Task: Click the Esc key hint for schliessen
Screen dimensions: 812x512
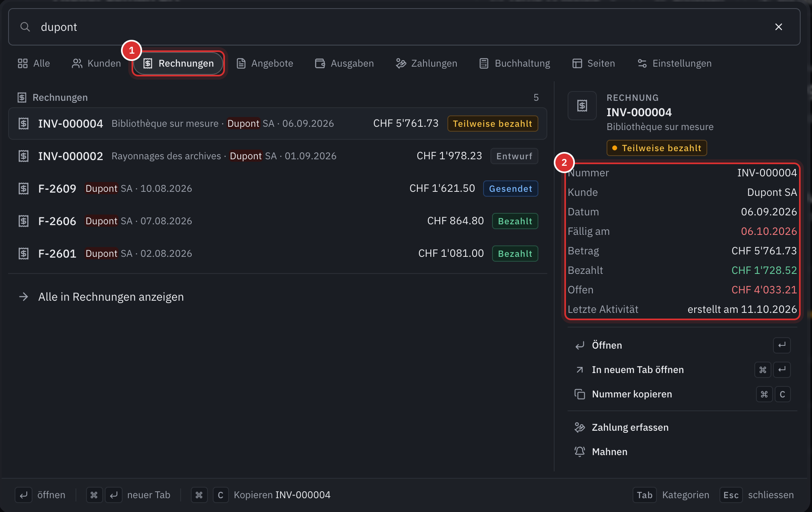Action: coord(731,495)
